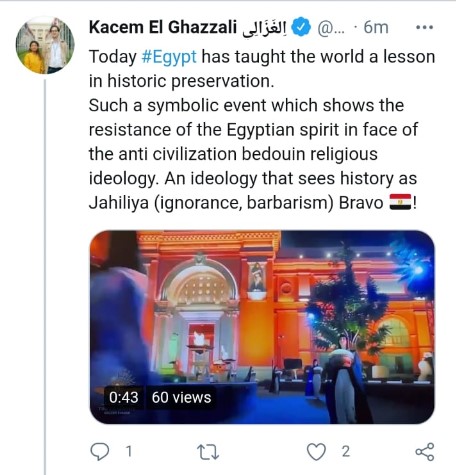The image size is (457, 475).
Task: Click the reply count number 1
Action: pos(129,452)
